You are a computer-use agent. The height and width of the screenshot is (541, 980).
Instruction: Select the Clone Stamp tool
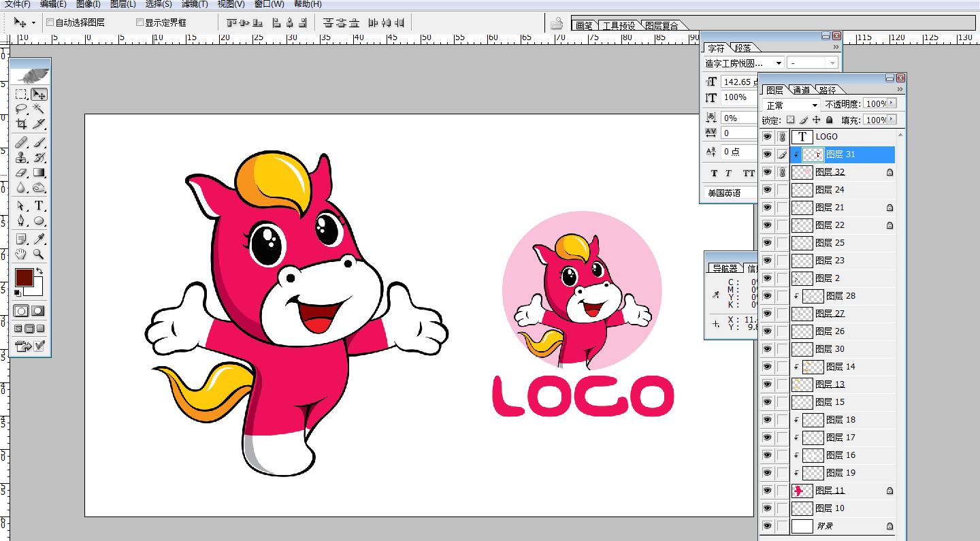(x=22, y=158)
